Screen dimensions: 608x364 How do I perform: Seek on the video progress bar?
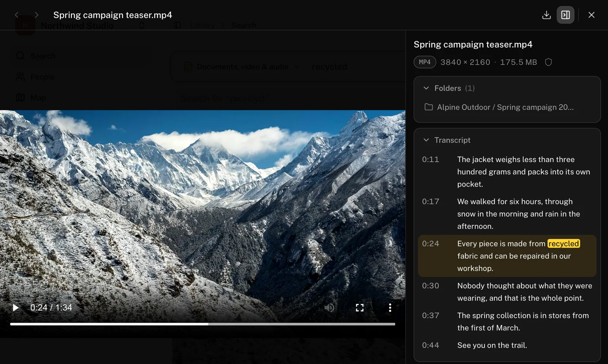click(203, 324)
